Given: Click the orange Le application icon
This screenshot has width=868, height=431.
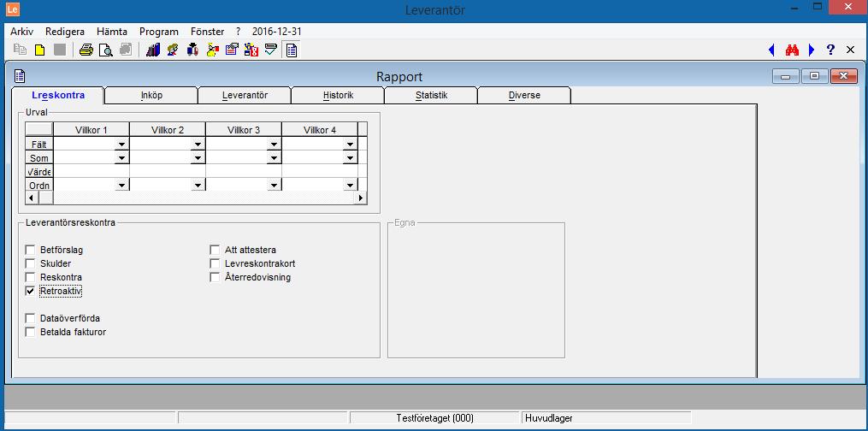Looking at the screenshot, I should pyautogui.click(x=12, y=10).
